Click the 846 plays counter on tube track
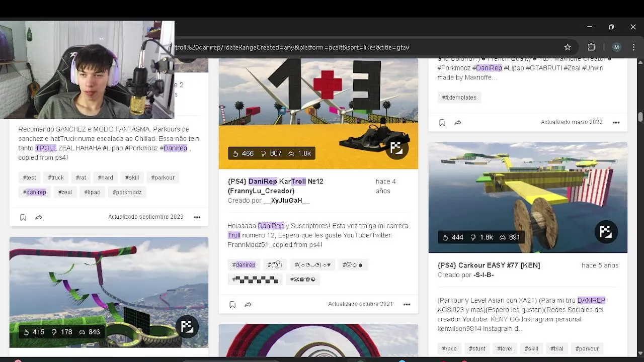This screenshot has height=362, width=644. pyautogui.click(x=89, y=332)
